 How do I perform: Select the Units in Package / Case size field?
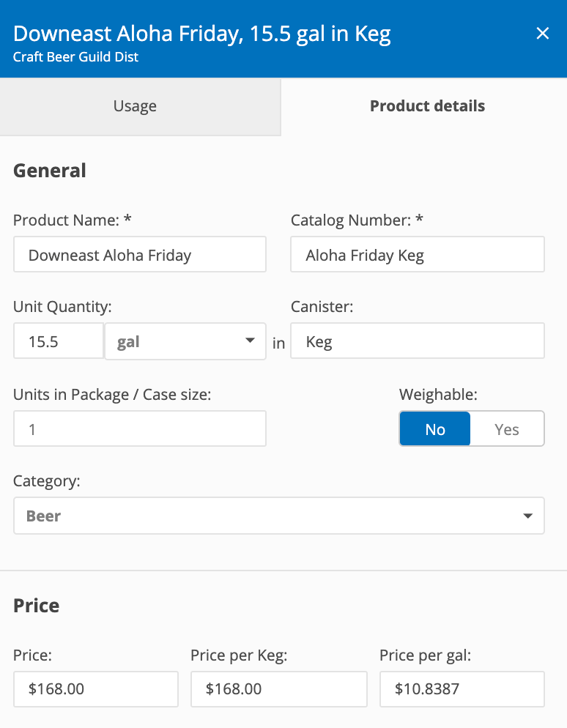coord(139,428)
